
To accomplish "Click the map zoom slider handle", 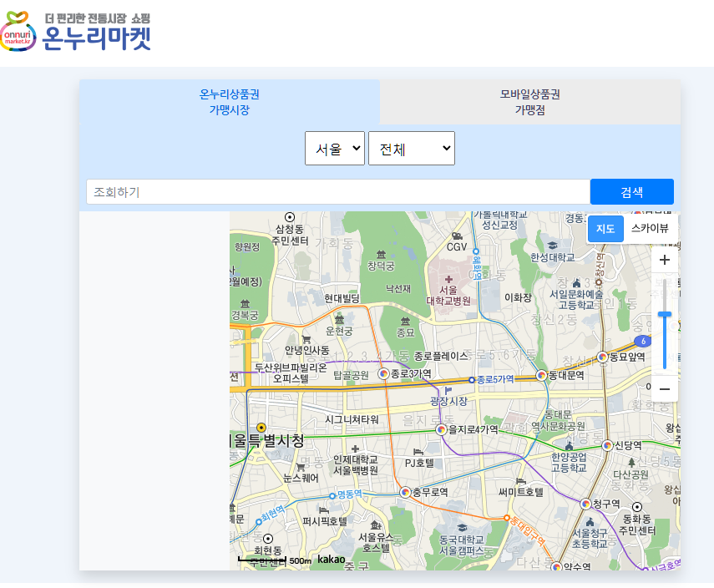I will (665, 314).
